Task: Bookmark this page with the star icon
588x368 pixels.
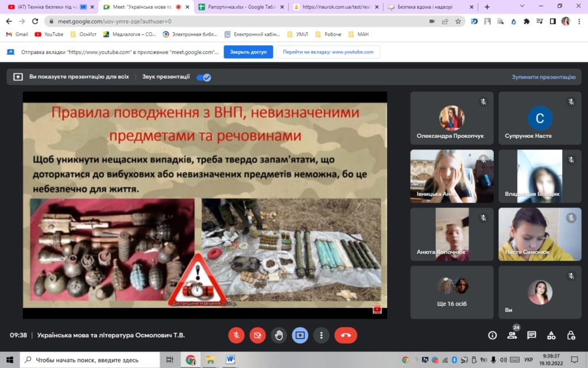Action: pyautogui.click(x=458, y=21)
